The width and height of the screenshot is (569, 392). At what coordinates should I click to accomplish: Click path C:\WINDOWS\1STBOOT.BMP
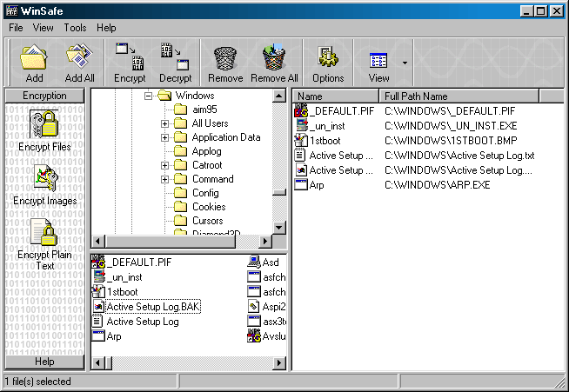(x=451, y=141)
